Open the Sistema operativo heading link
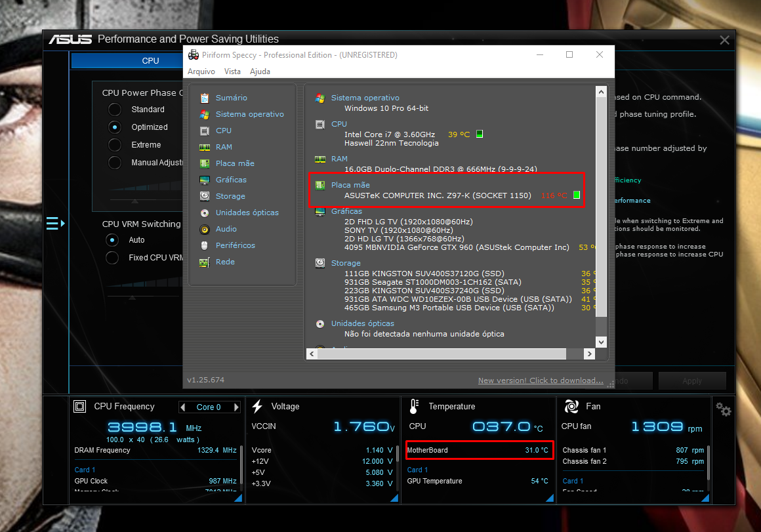 (x=365, y=98)
